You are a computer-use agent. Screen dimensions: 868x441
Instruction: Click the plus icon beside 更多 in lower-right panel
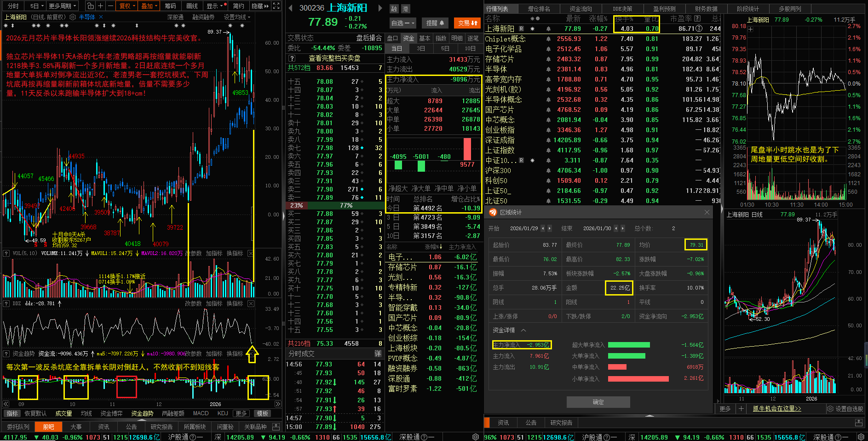(741, 408)
